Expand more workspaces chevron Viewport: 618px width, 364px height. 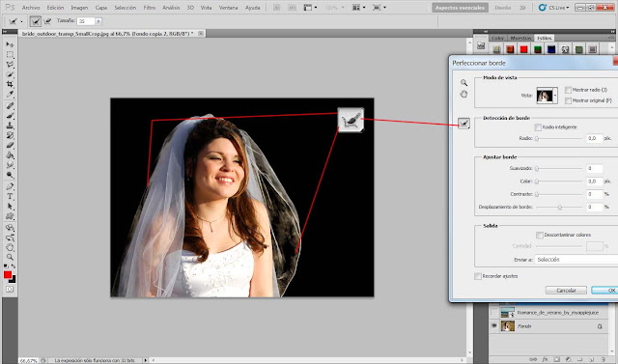tap(523, 8)
